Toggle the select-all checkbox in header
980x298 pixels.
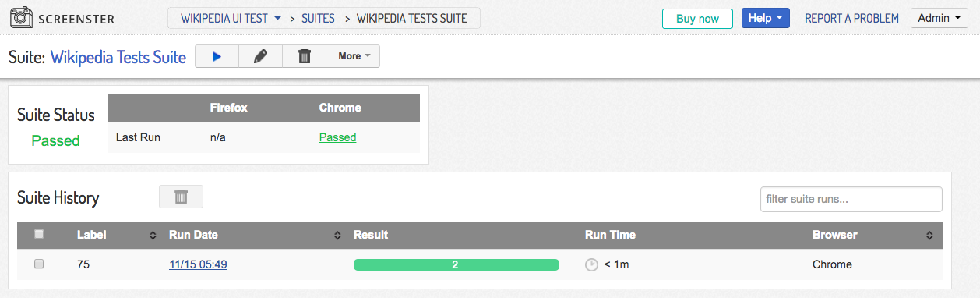(39, 234)
